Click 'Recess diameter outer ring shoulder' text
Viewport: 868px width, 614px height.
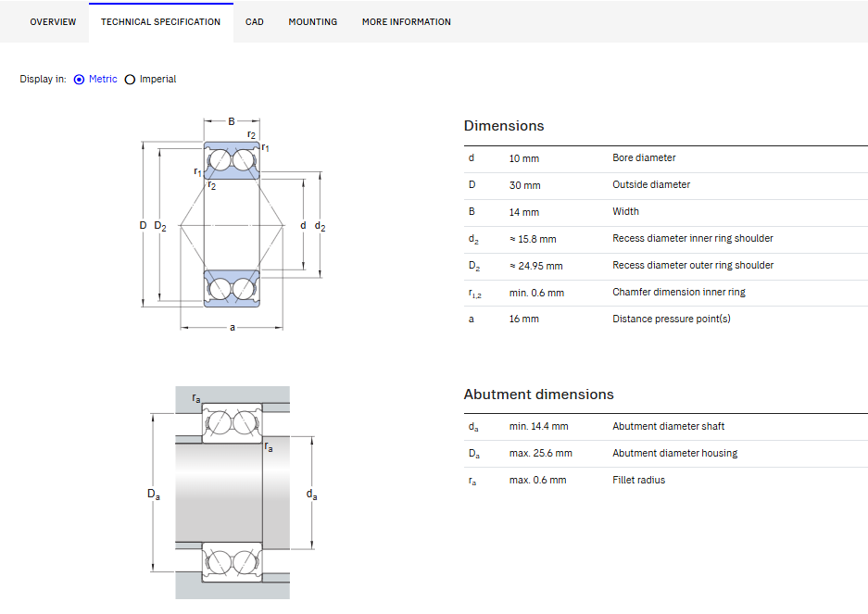tap(693, 265)
